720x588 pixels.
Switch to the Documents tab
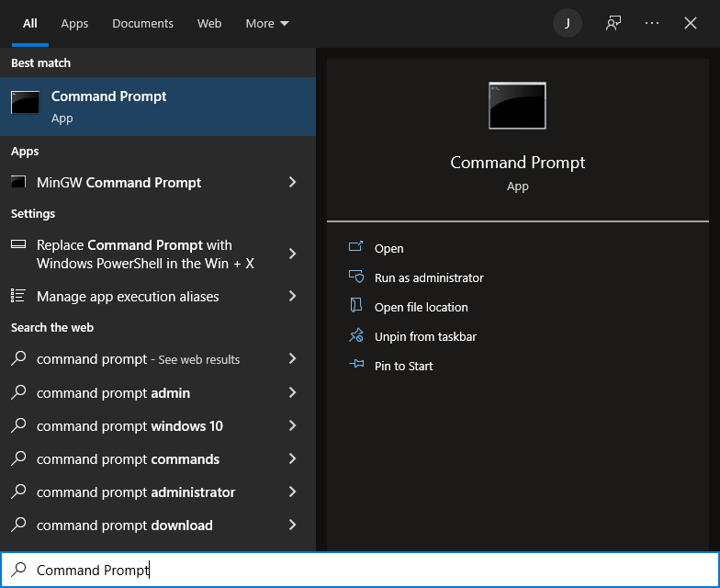tap(143, 24)
